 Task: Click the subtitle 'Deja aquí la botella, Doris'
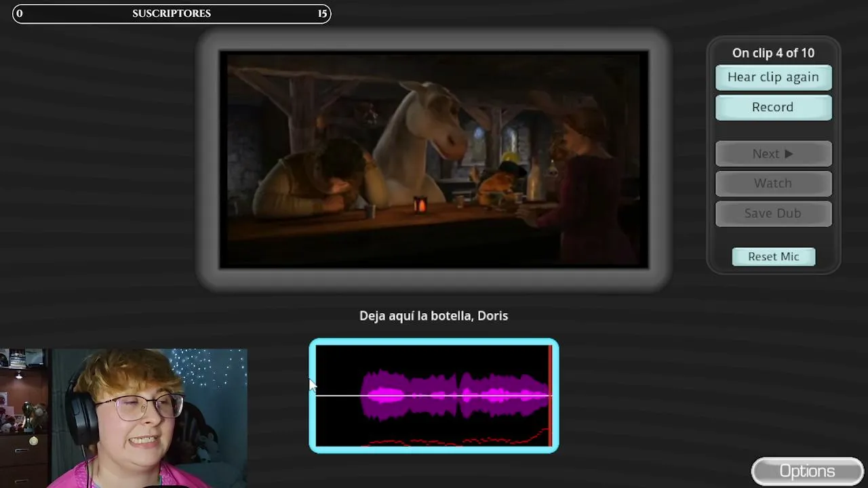click(x=434, y=316)
